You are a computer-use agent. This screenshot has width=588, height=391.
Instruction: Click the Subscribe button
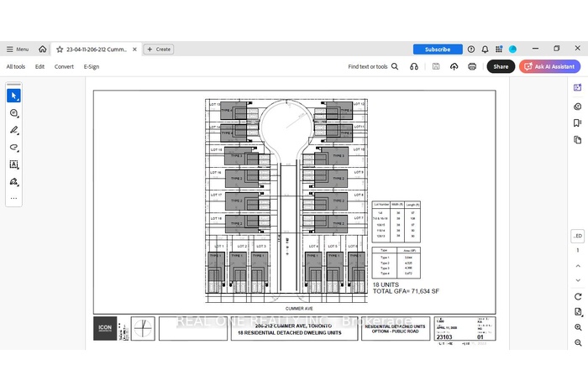coord(437,50)
